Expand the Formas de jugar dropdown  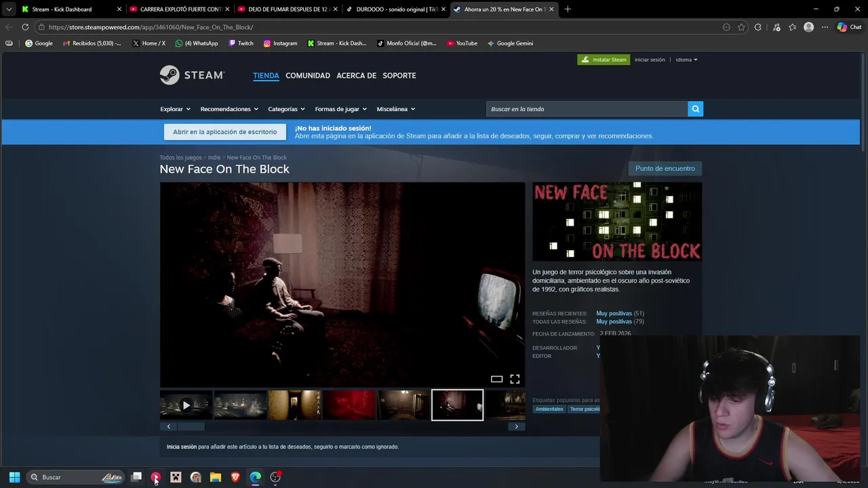click(340, 109)
